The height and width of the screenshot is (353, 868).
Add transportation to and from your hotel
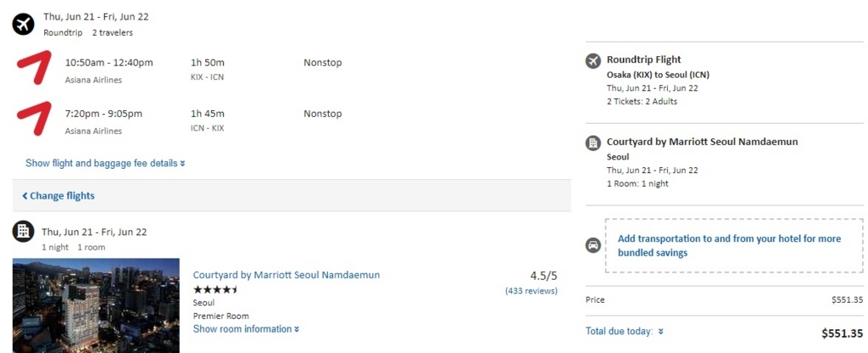pos(729,245)
